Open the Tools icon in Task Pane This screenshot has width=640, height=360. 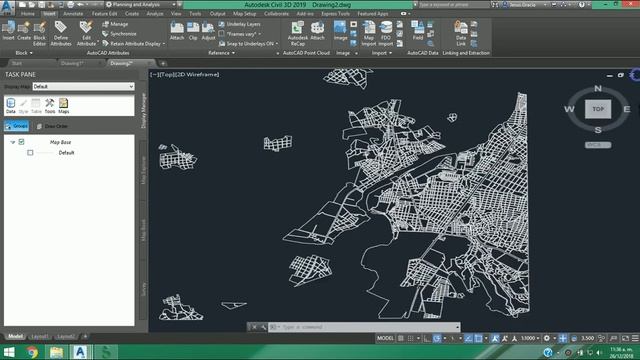[50, 106]
